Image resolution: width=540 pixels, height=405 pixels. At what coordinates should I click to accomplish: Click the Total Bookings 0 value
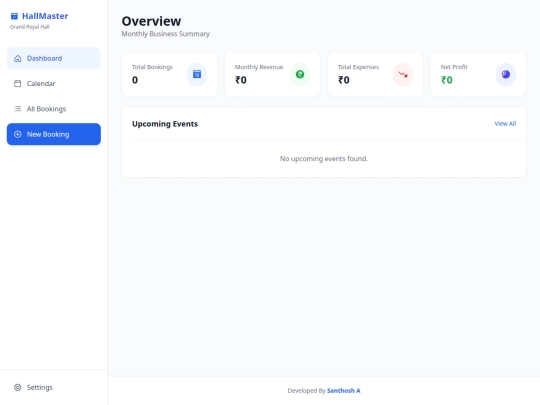135,80
